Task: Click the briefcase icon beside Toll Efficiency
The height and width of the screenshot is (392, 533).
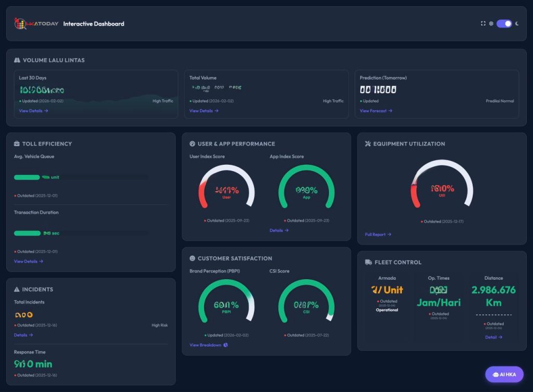Action: [x=17, y=144]
